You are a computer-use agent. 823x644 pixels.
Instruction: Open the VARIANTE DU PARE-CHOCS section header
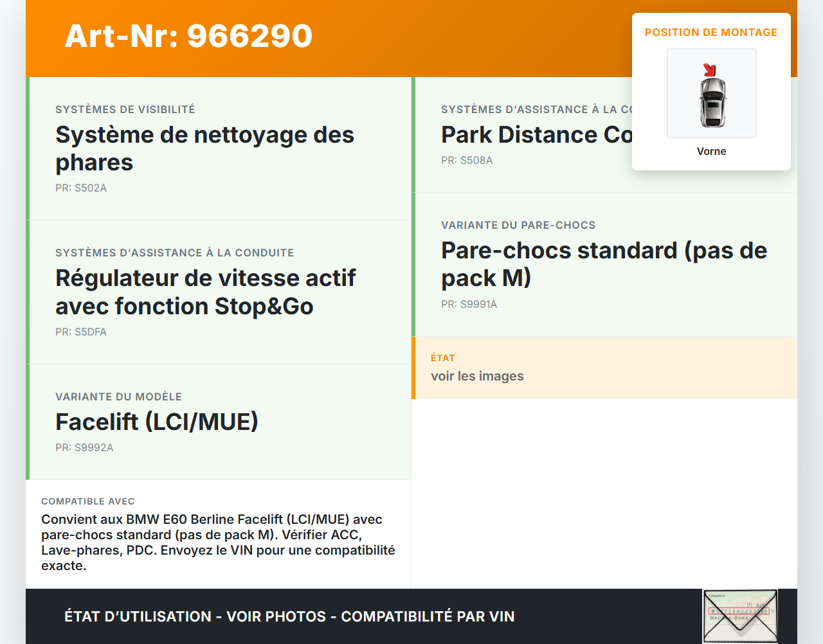click(x=518, y=225)
